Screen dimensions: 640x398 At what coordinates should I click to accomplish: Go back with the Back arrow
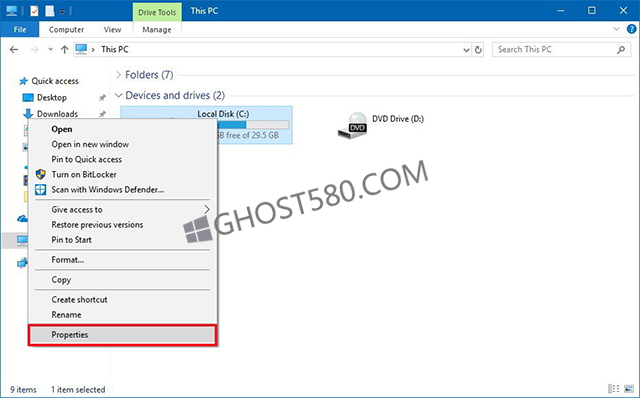tap(14, 49)
